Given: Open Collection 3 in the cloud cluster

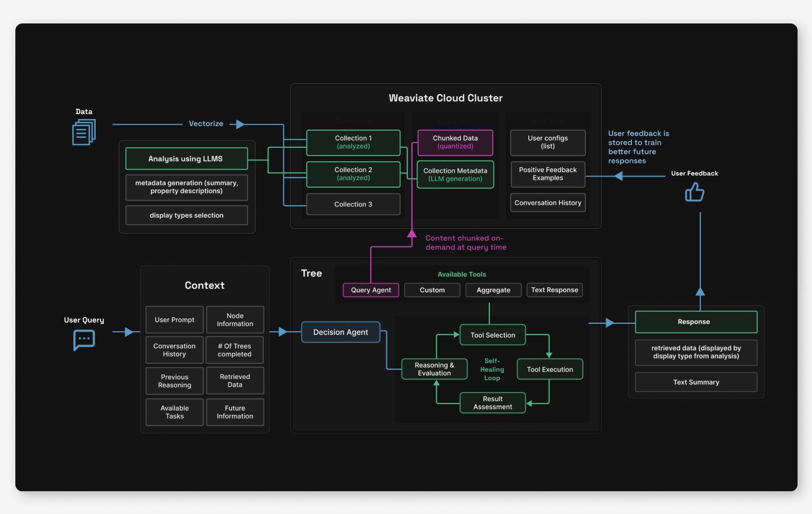Looking at the screenshot, I should 353,204.
